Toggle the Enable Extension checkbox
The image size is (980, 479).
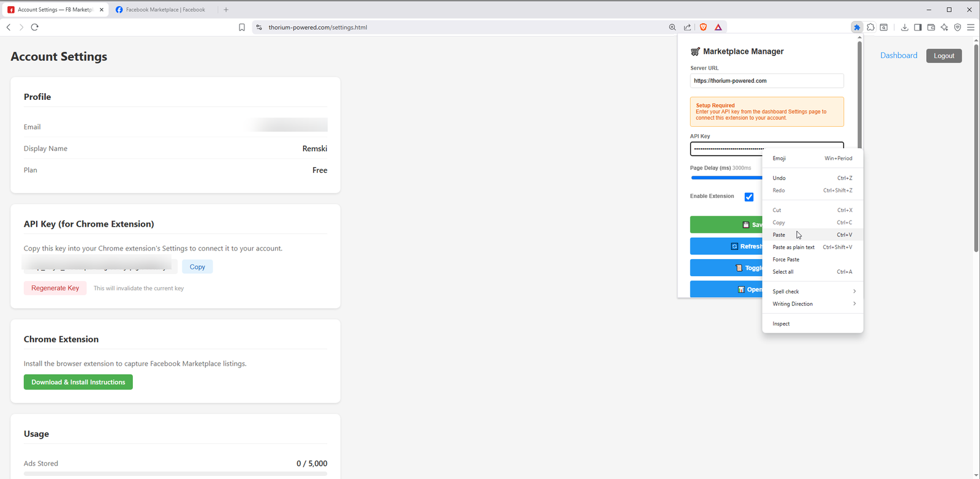pyautogui.click(x=749, y=197)
